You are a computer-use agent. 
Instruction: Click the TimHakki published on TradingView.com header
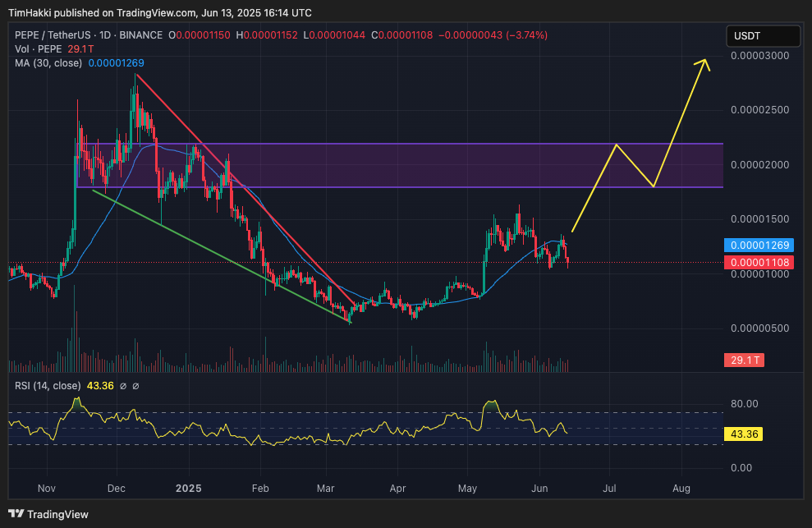160,12
